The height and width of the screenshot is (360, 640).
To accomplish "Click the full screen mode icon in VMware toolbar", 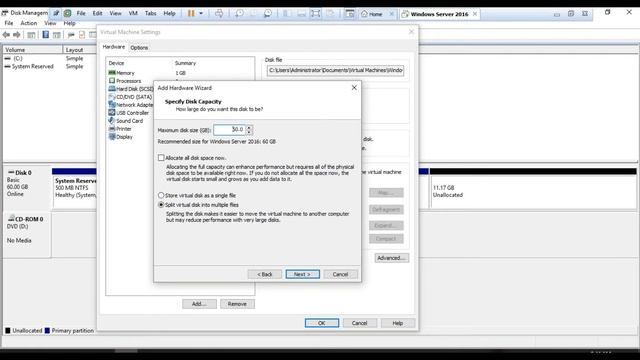I will click(x=316, y=13).
